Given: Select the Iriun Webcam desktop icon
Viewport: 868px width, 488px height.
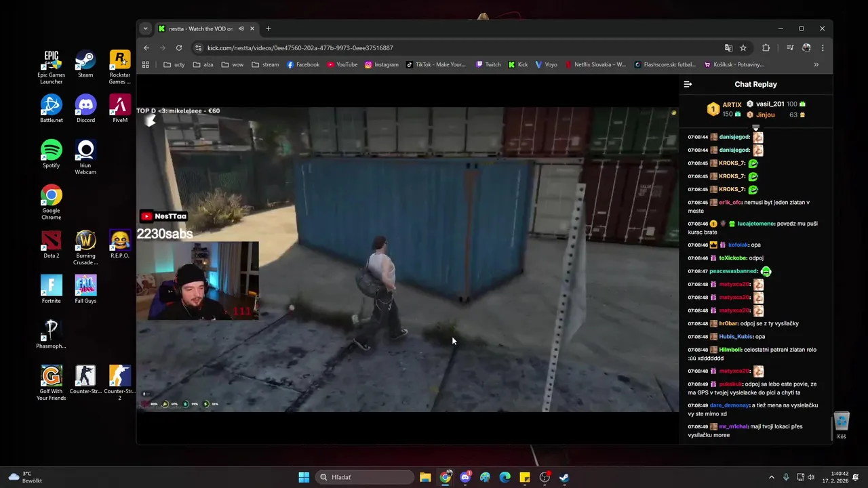Looking at the screenshot, I should [85, 157].
